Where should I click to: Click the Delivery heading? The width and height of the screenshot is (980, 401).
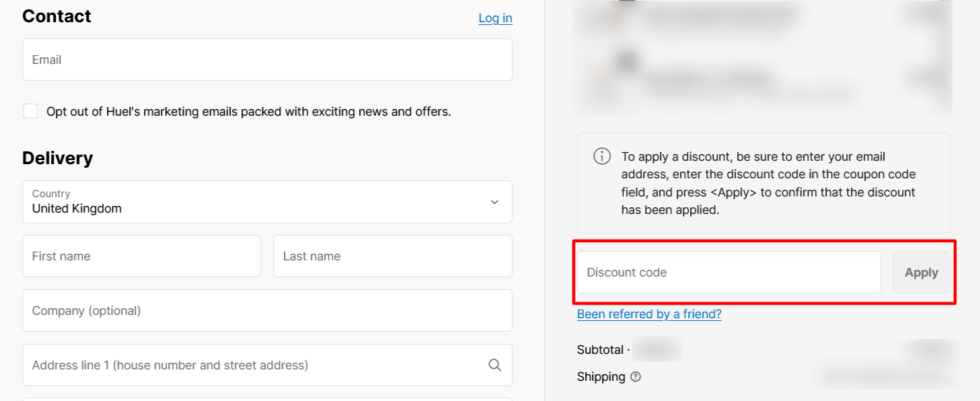coord(58,158)
